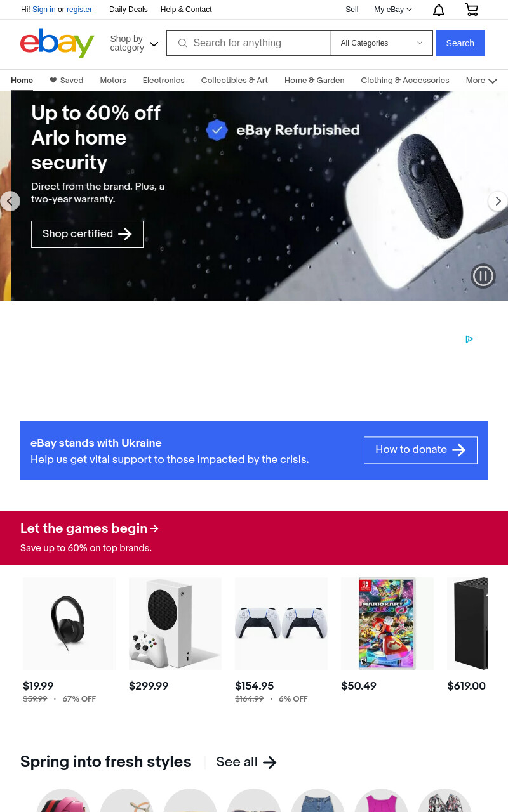
Task: Open the All Categories dropdown
Action: point(381,43)
